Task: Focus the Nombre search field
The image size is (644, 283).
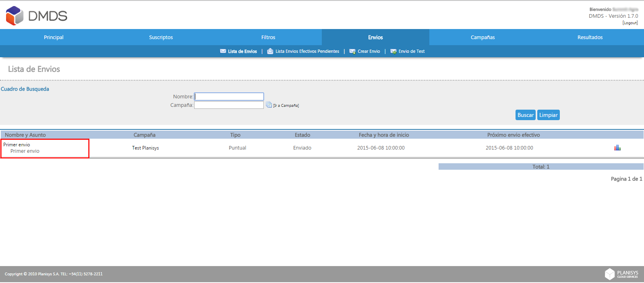Action: pos(229,97)
